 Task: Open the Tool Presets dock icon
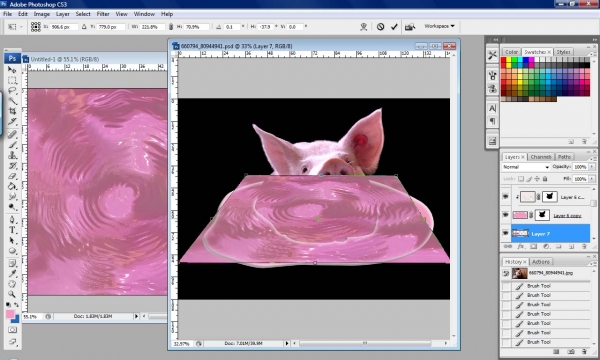[492, 55]
